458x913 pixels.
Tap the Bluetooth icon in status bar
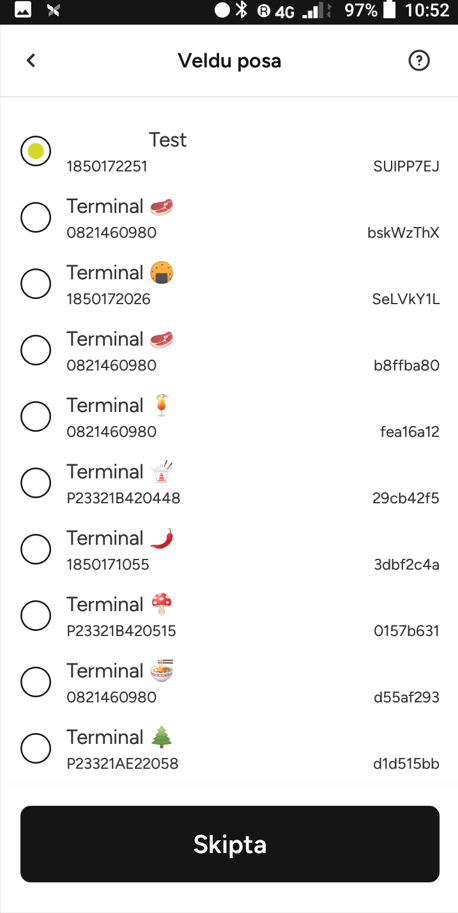pyautogui.click(x=242, y=10)
